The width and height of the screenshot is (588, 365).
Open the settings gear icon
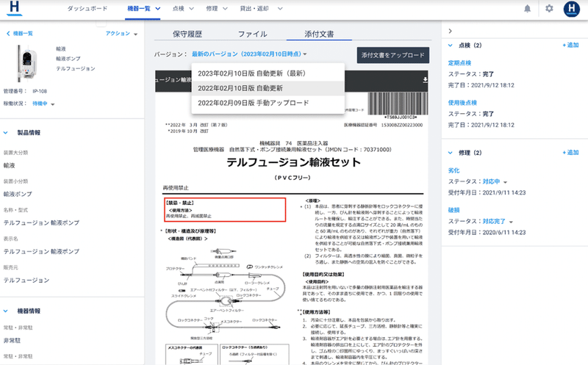tap(549, 8)
